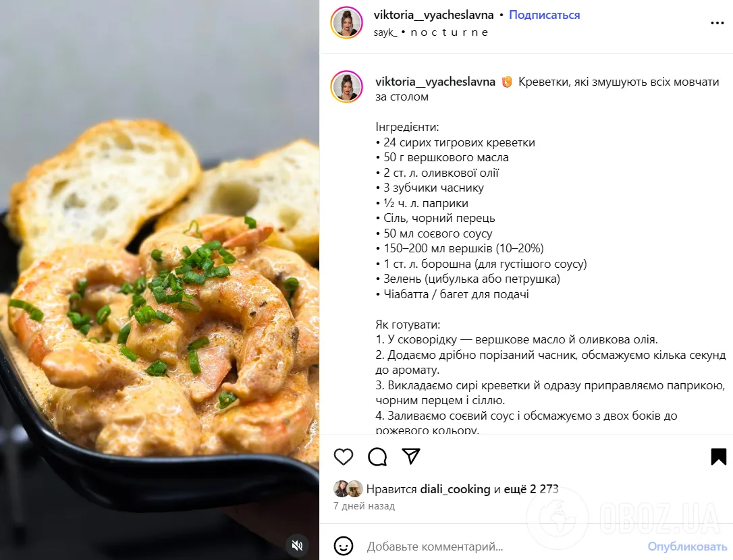Open the three-dot more options menu
Viewport: 733px width, 560px height.
717,23
